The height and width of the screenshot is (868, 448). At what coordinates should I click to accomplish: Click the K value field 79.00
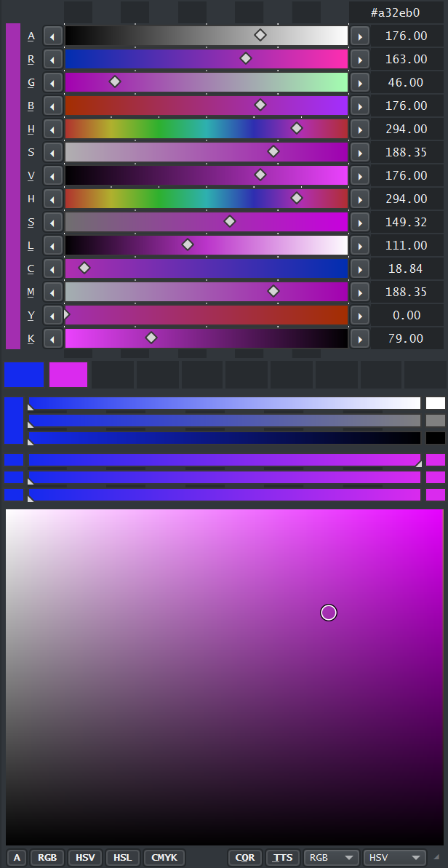click(x=407, y=338)
